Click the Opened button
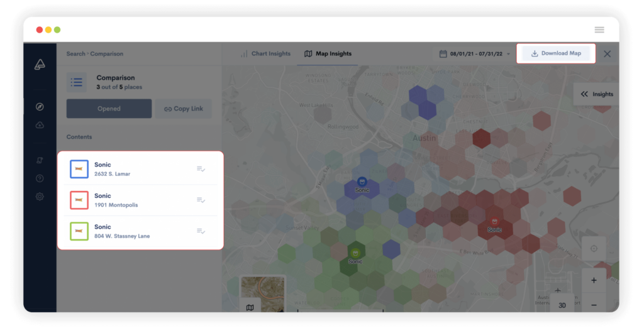Viewport: 644px width, 333px height. coord(109,109)
